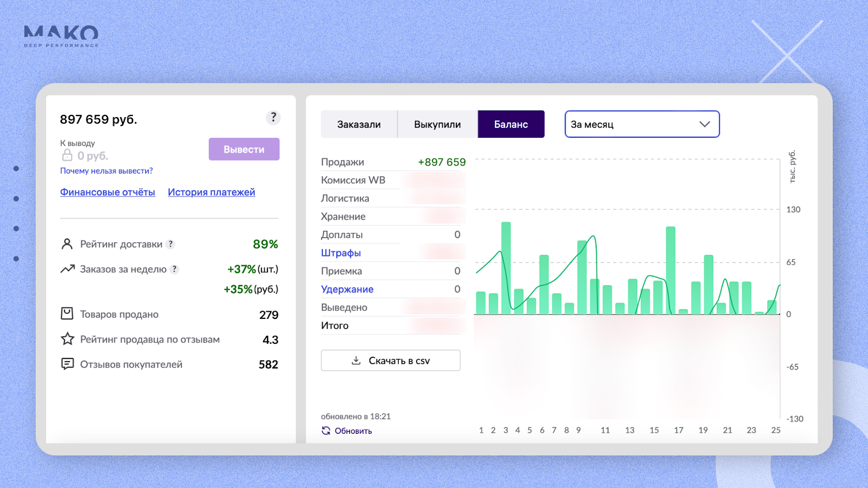Open the tooltip for Рейтинг доставки
This screenshot has width=868, height=488.
170,244
